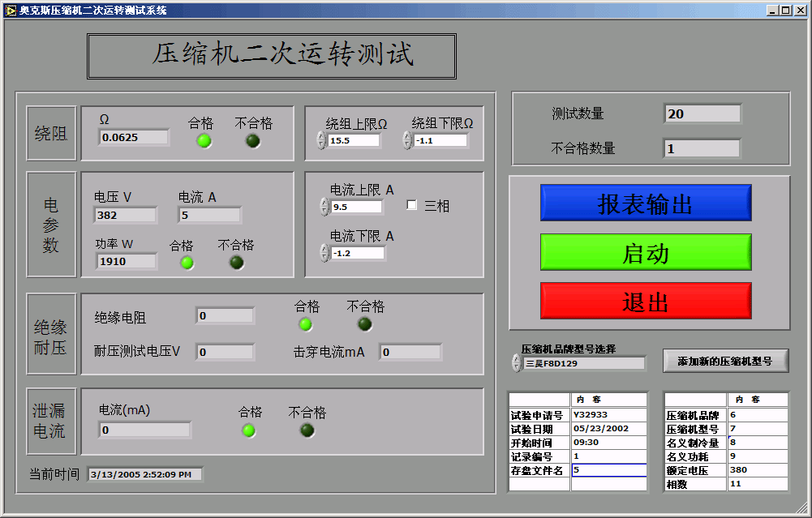Viewport: 812px width, 518px height.
Task: Adjust the 电流上限 A stepper arrows
Action: pyautogui.click(x=324, y=207)
